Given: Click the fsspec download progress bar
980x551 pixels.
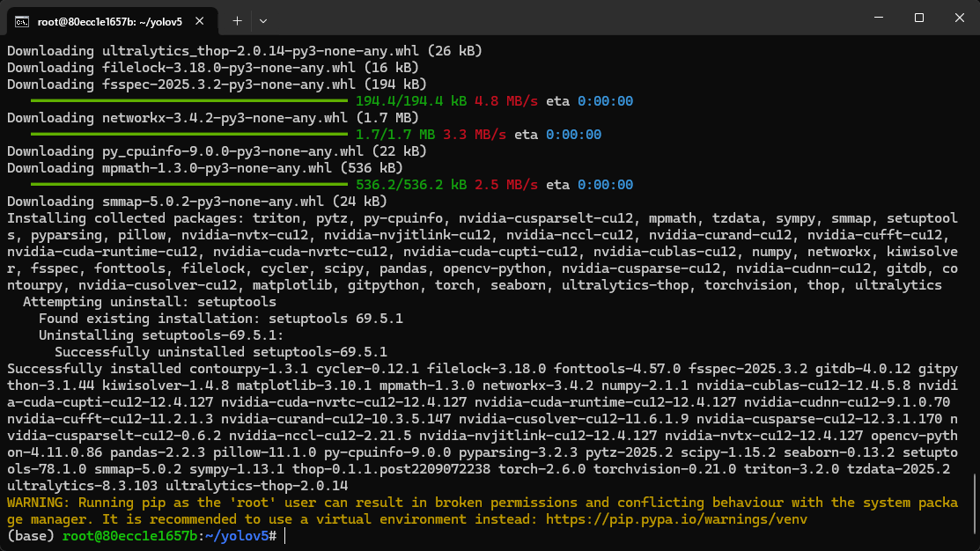Looking at the screenshot, I should pyautogui.click(x=188, y=100).
